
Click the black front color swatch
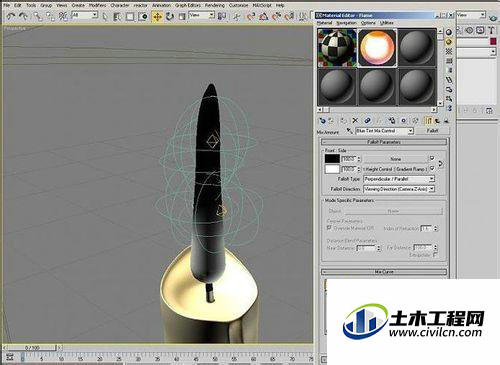click(x=332, y=159)
